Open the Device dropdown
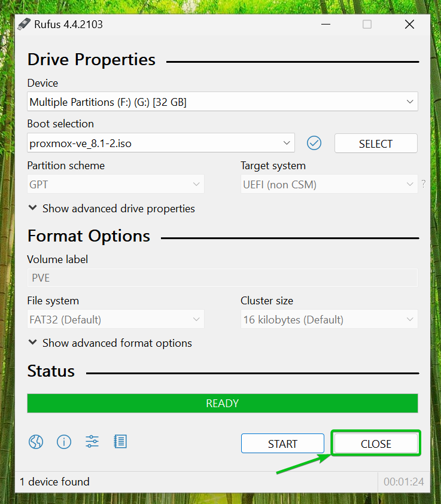The width and height of the screenshot is (441, 504). point(223,102)
